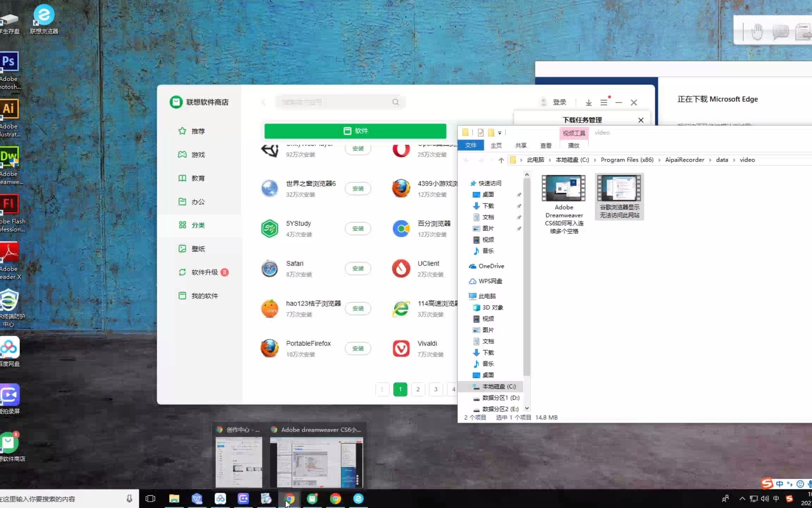
Task: Close the 下载任务管理 panel
Action: (641, 120)
